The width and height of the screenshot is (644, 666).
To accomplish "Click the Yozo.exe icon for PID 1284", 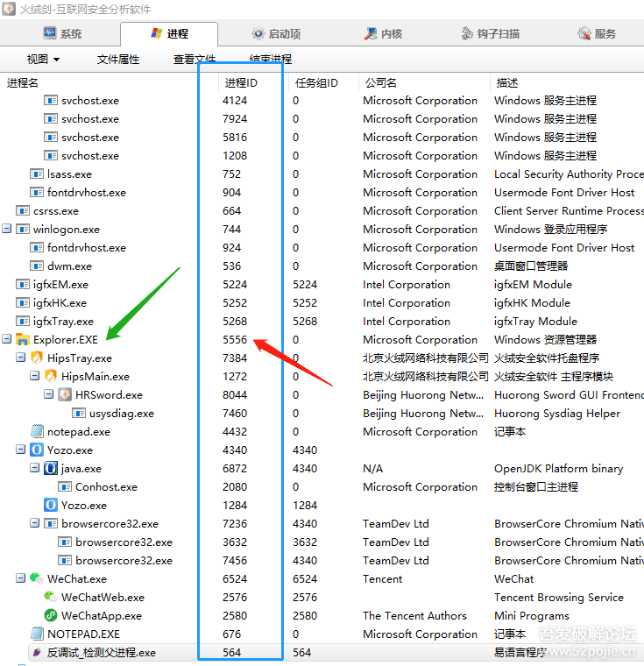I will click(51, 505).
